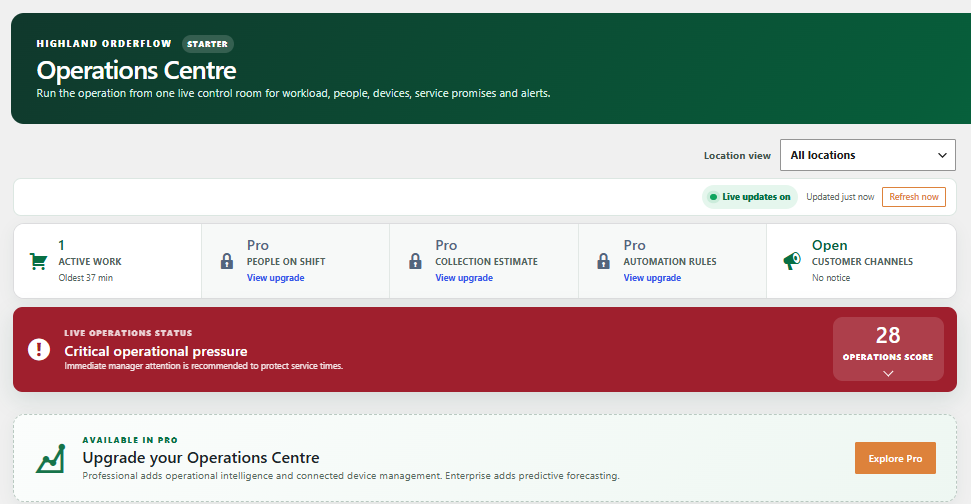Click the growth chart icon on upgrade card
The height and width of the screenshot is (504, 971).
click(x=51, y=459)
